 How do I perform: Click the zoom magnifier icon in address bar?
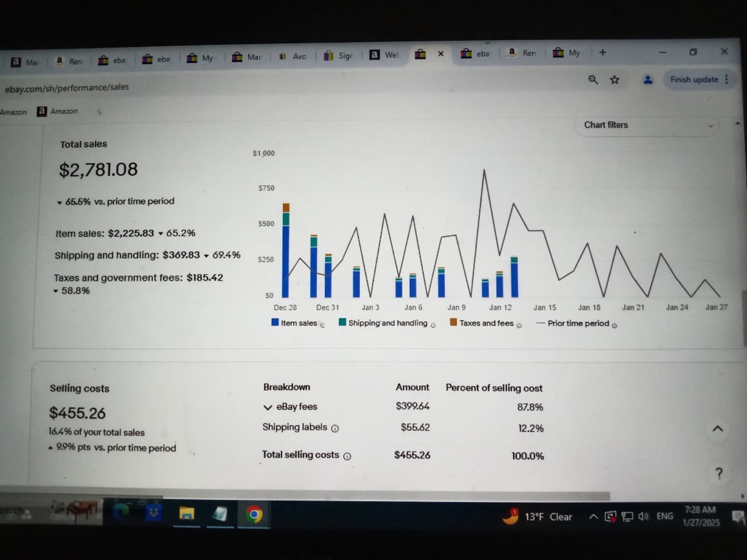[592, 80]
